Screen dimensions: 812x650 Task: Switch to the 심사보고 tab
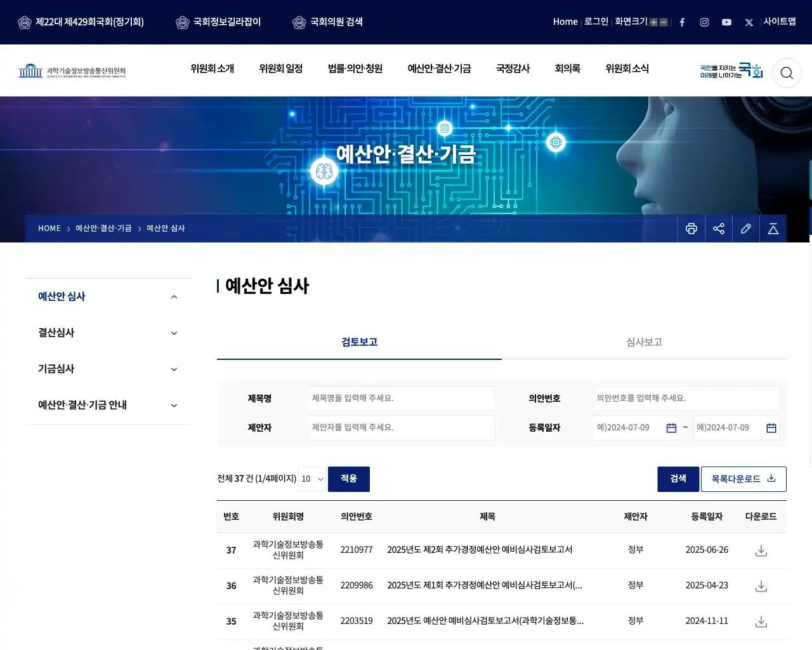tap(644, 342)
